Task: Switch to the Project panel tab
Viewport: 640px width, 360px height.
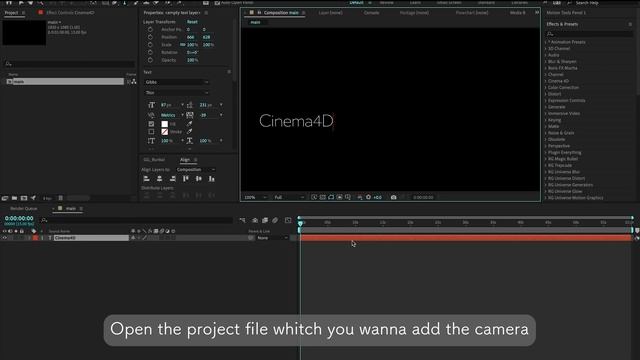Action: coord(11,13)
